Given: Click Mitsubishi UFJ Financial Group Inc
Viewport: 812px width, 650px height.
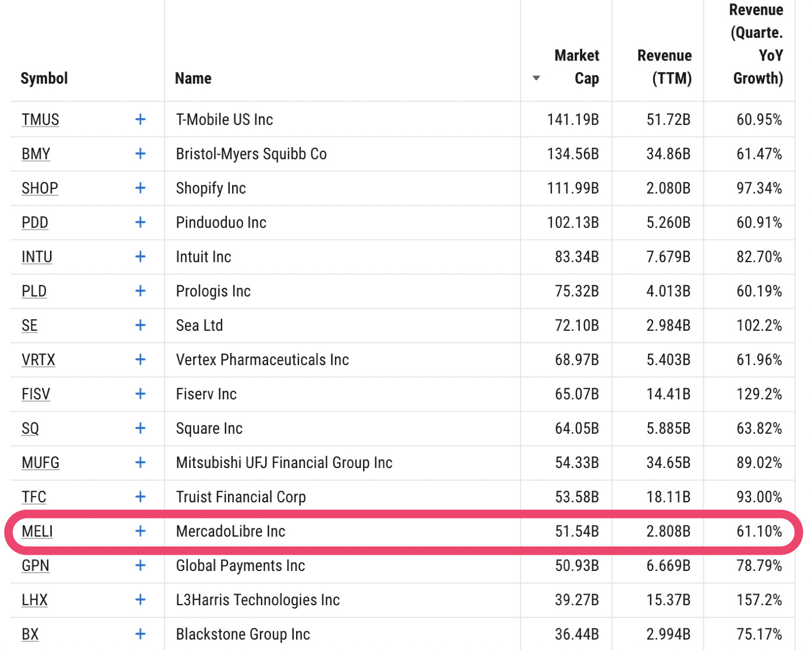Looking at the screenshot, I should (x=284, y=463).
